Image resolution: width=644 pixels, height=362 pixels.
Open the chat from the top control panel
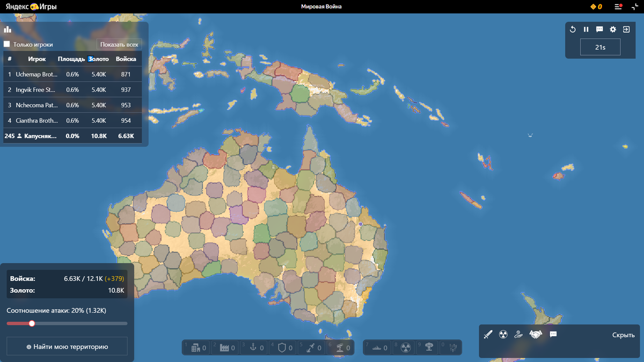click(599, 29)
